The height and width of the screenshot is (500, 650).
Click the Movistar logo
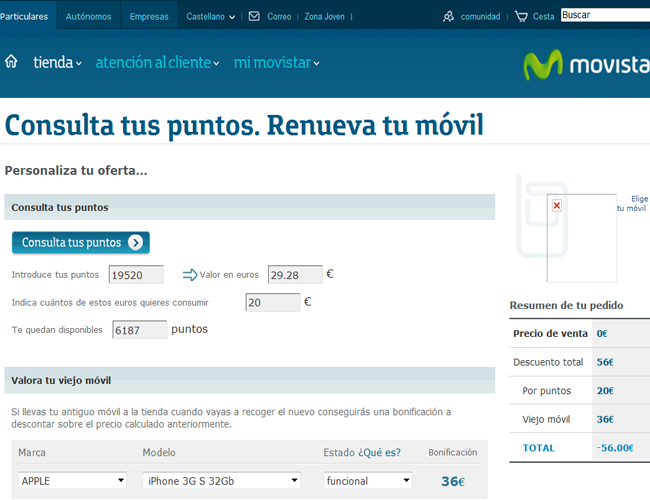point(586,65)
